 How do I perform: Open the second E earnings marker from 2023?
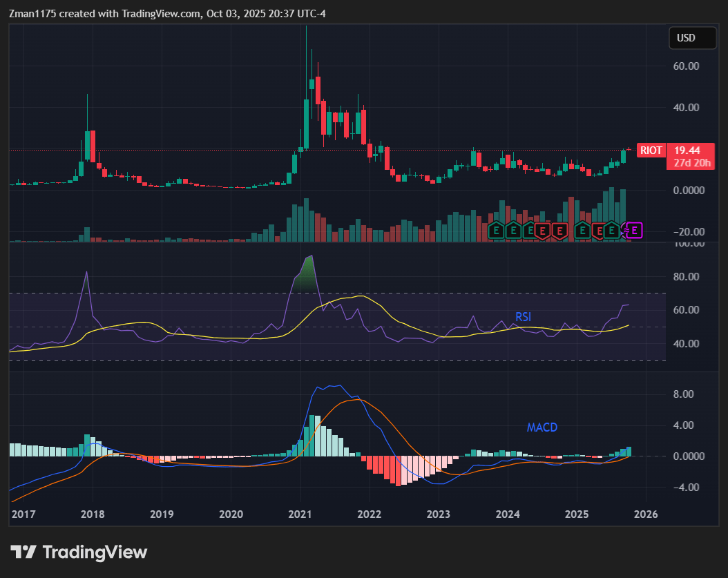point(514,231)
